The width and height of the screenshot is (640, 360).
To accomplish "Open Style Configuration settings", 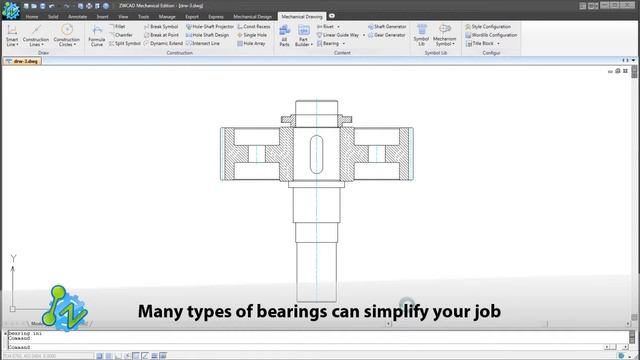I will 488,27.
